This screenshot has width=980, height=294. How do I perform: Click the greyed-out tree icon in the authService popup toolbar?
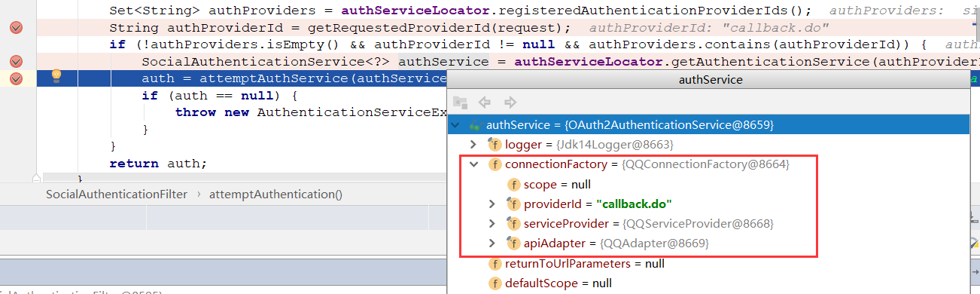click(461, 102)
